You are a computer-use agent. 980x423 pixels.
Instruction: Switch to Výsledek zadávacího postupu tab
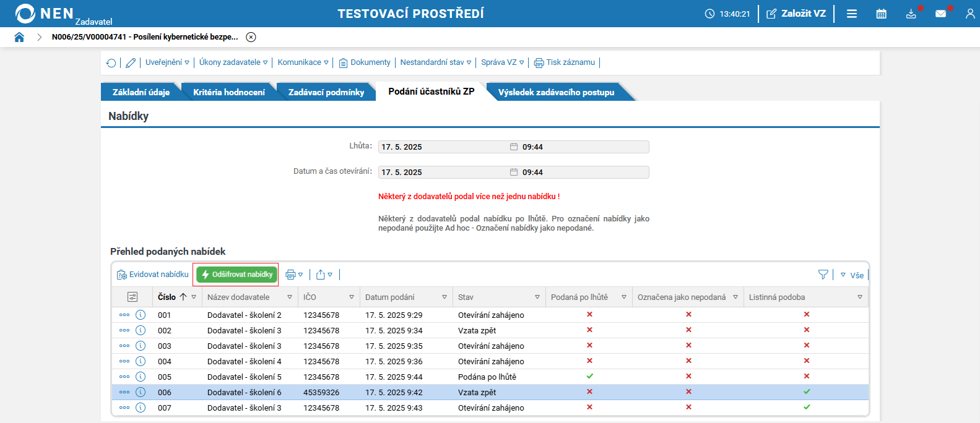pos(557,92)
